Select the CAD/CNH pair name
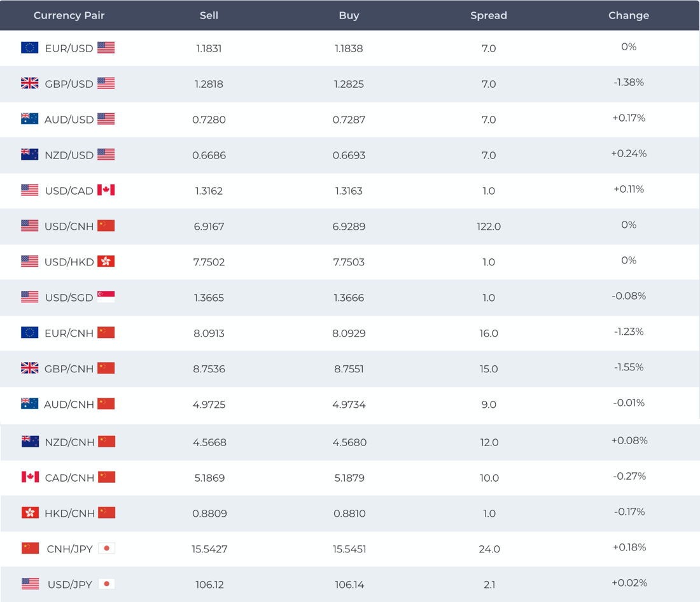Image resolution: width=700 pixels, height=602 pixels. tap(69, 478)
